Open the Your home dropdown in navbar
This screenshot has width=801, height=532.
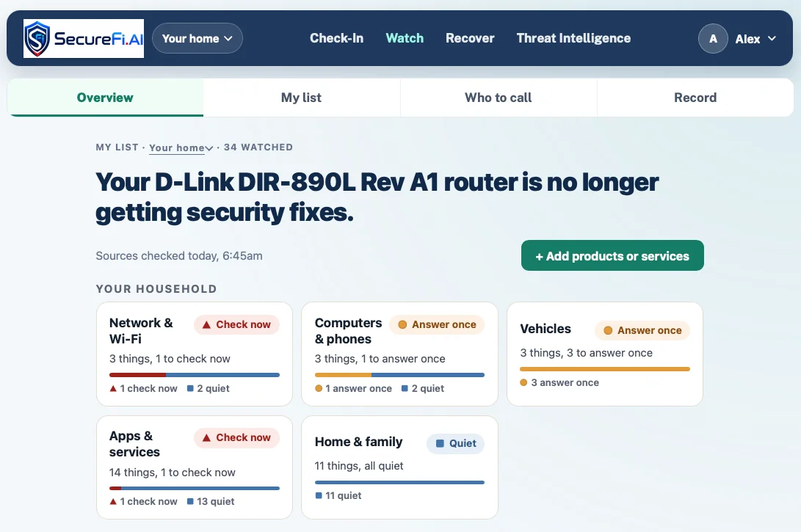(x=197, y=38)
